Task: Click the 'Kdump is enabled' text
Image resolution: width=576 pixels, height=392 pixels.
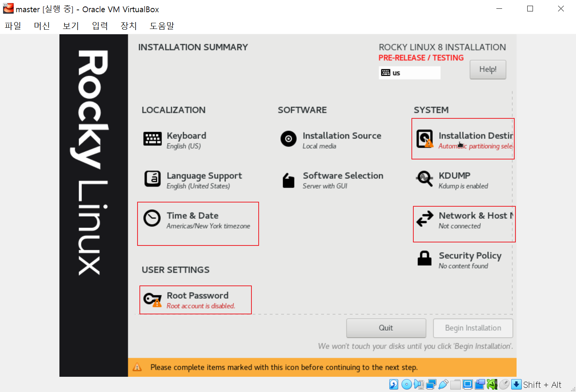Action: point(463,186)
